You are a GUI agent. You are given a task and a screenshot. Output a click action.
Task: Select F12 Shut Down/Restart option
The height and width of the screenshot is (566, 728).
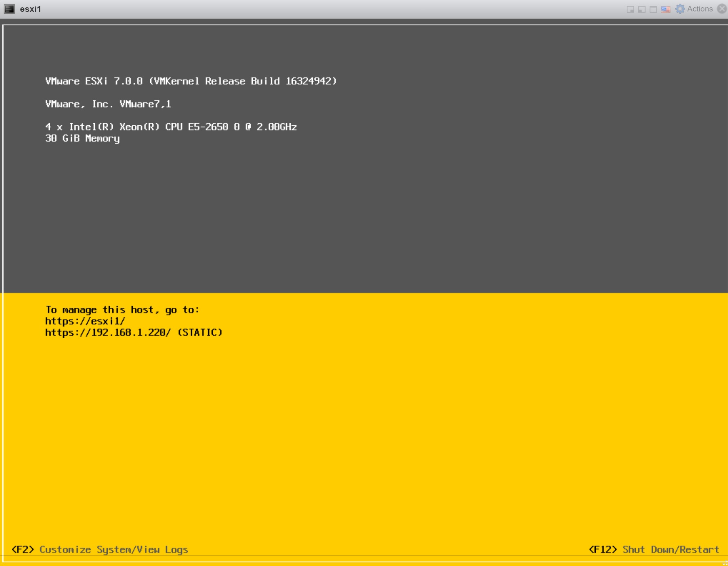[653, 550]
